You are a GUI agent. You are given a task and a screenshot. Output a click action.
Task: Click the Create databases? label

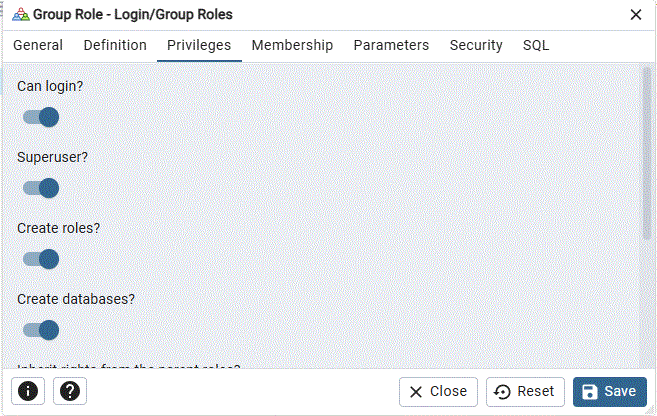coord(76,299)
